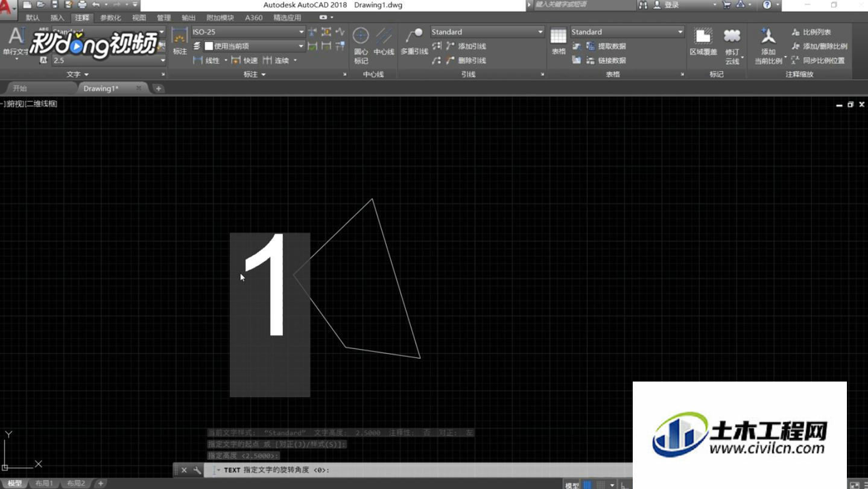Switch to the 输出 ribbon tab
Viewport: 868px width, 489px height.
tap(189, 18)
